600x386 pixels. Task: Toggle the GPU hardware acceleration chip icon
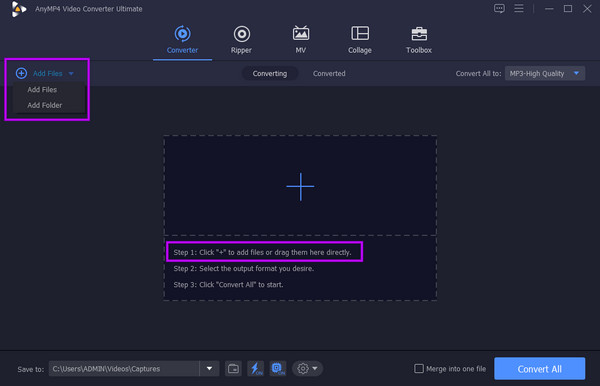coord(278,369)
